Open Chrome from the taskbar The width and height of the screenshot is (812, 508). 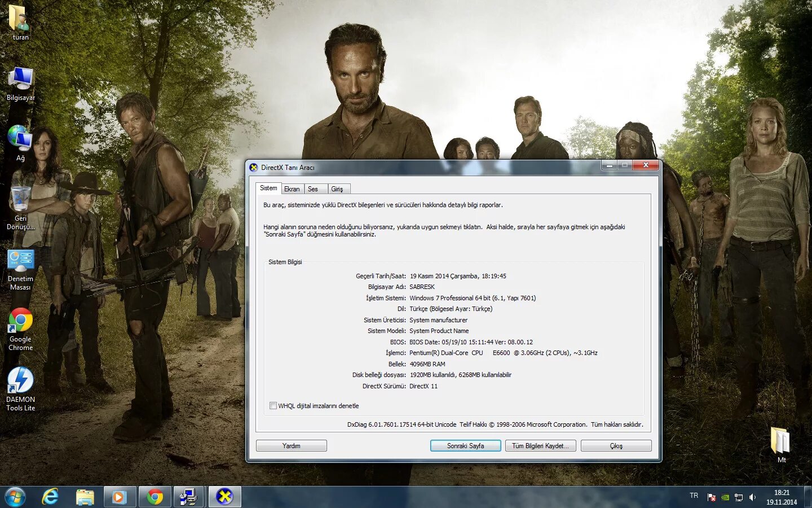click(155, 497)
